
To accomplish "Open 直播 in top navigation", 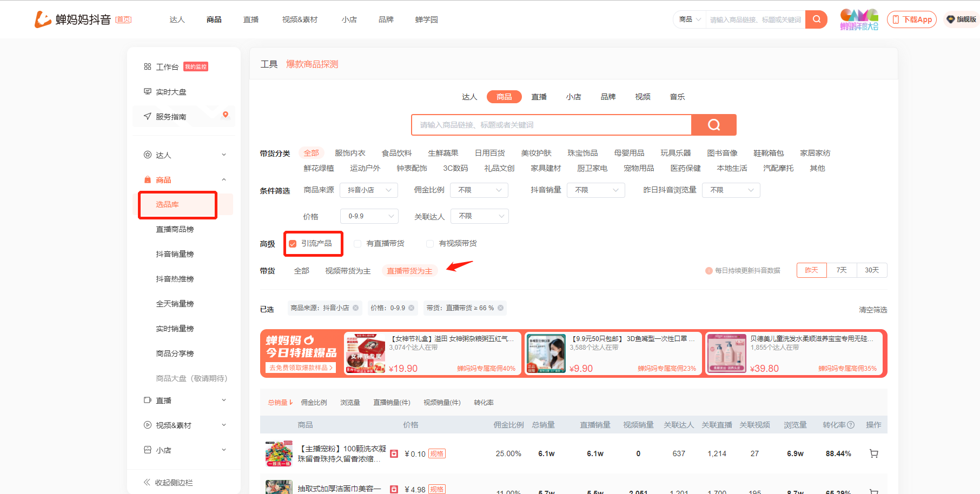I will coord(250,19).
